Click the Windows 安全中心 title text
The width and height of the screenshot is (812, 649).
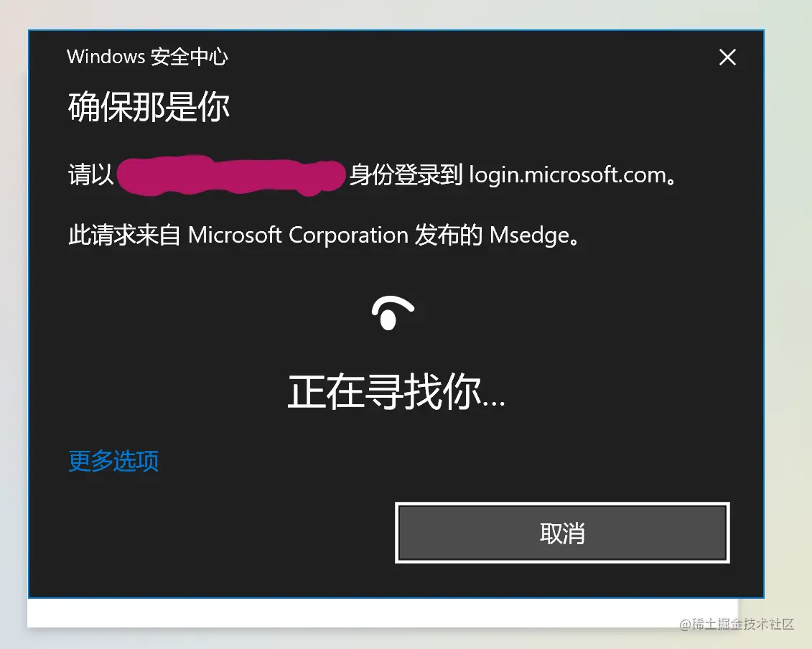pos(147,57)
